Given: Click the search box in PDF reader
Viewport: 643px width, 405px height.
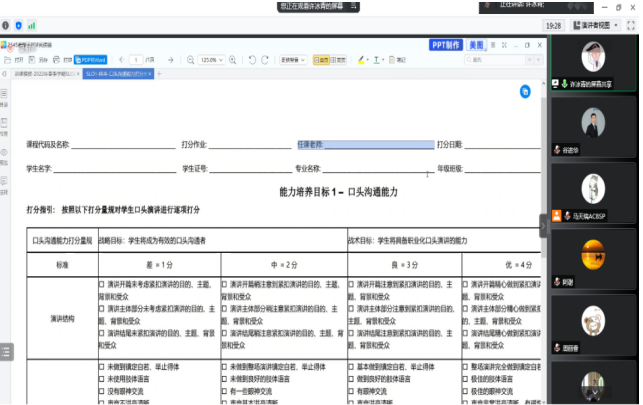Looking at the screenshot, I should pos(495,60).
